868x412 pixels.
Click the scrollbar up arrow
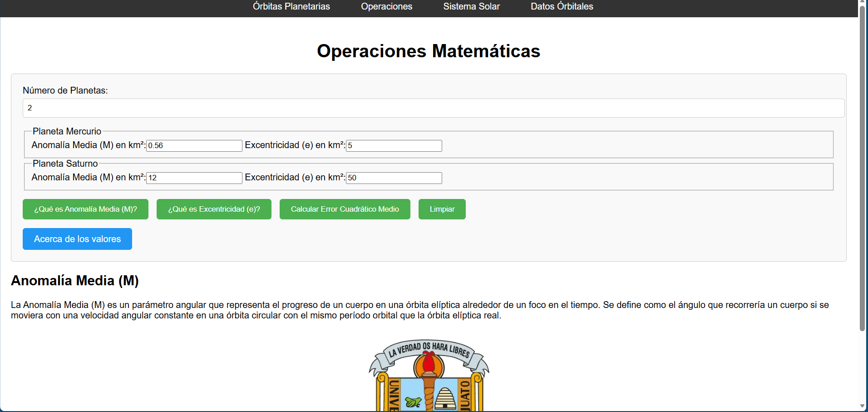coord(863,3)
